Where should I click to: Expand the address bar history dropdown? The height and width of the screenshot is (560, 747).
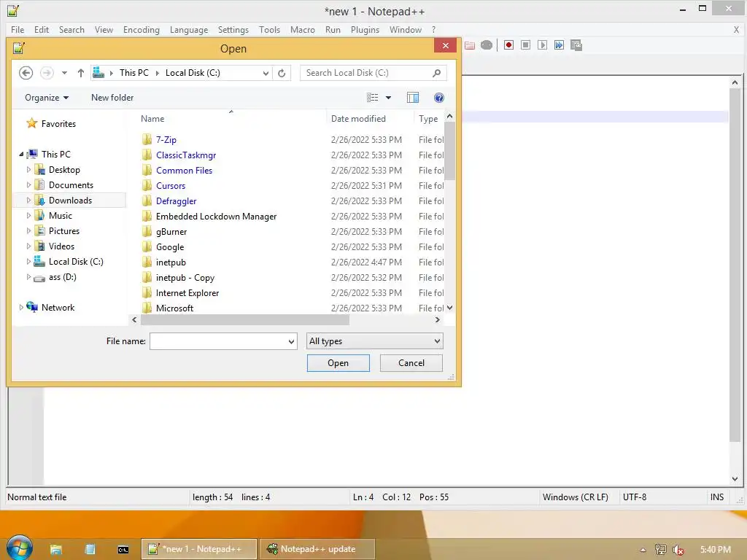coord(266,73)
